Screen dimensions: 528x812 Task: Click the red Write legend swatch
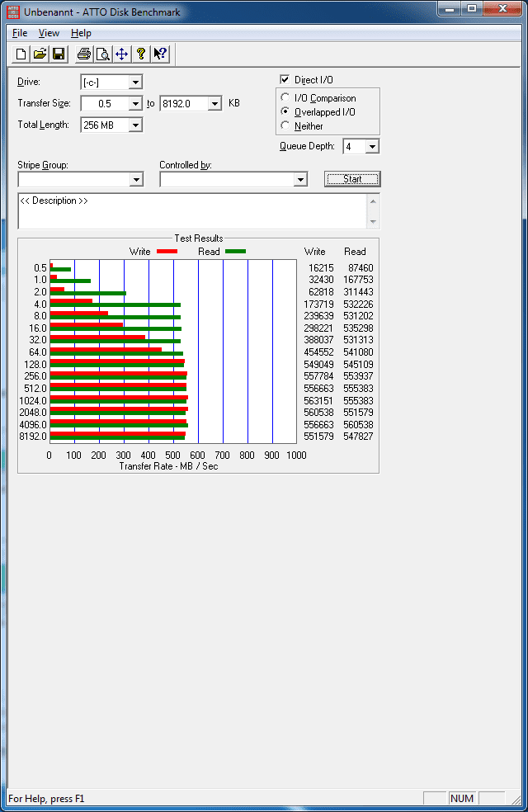tap(167, 252)
